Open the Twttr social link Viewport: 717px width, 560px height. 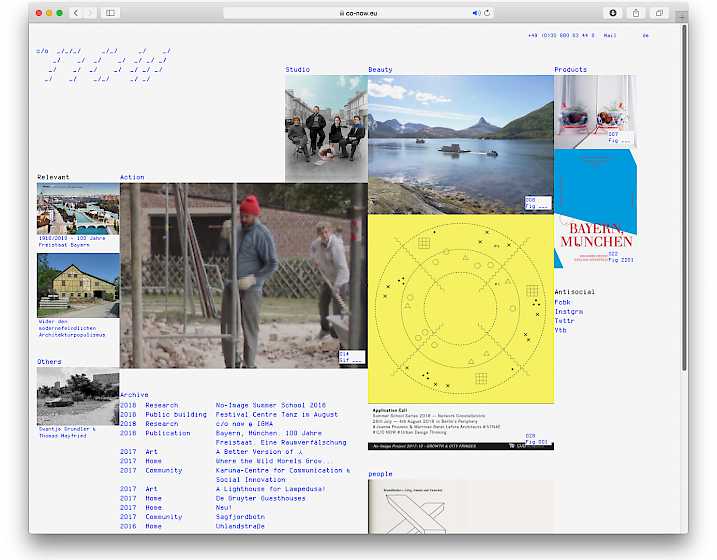pos(564,320)
